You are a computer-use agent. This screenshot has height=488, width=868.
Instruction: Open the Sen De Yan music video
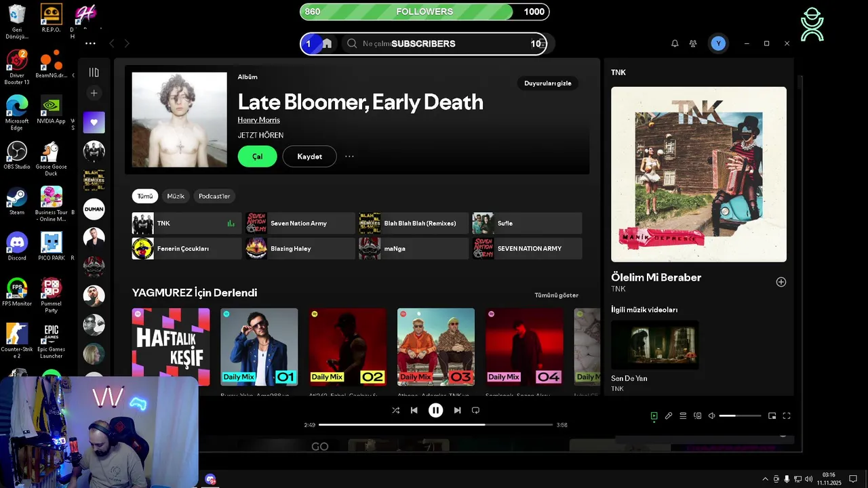(x=654, y=345)
